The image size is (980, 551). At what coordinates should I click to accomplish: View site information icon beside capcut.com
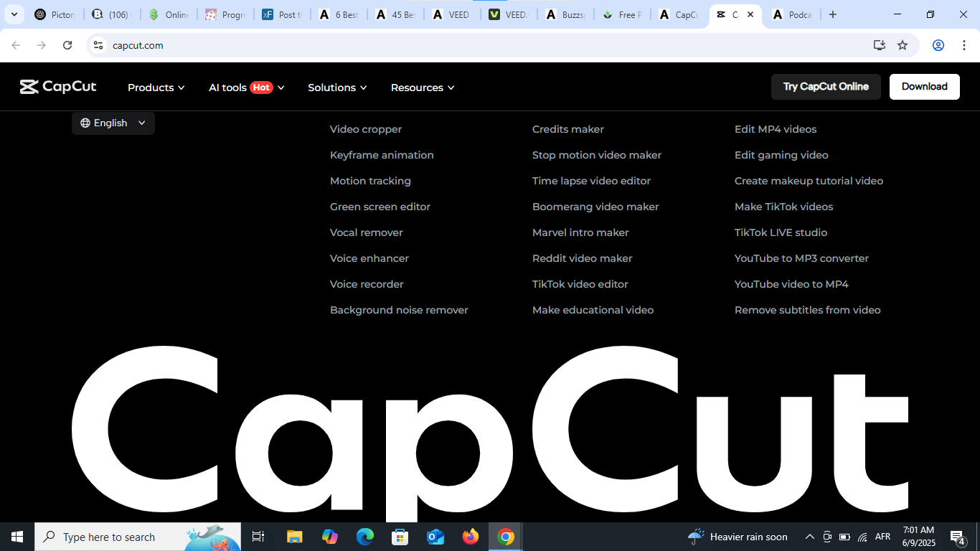click(x=98, y=45)
